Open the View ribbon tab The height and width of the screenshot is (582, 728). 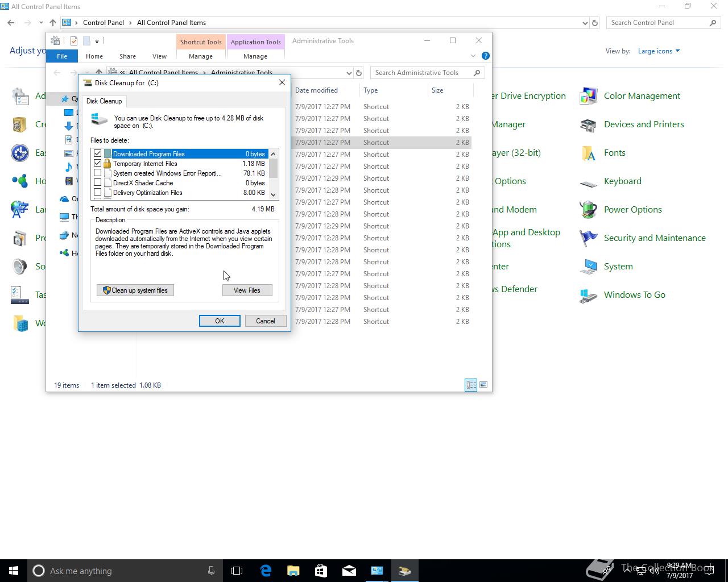point(159,56)
